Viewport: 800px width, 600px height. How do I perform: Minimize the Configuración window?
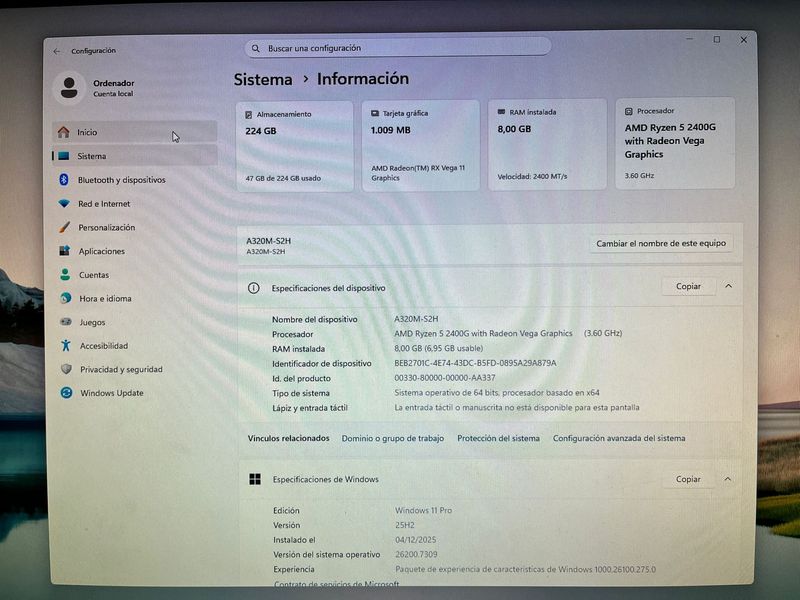coord(690,39)
